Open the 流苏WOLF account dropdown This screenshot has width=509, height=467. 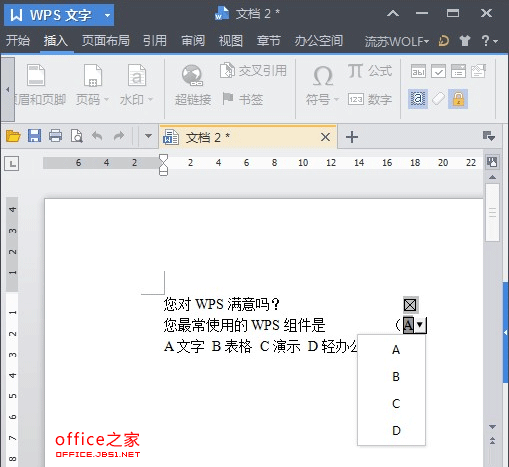click(396, 41)
